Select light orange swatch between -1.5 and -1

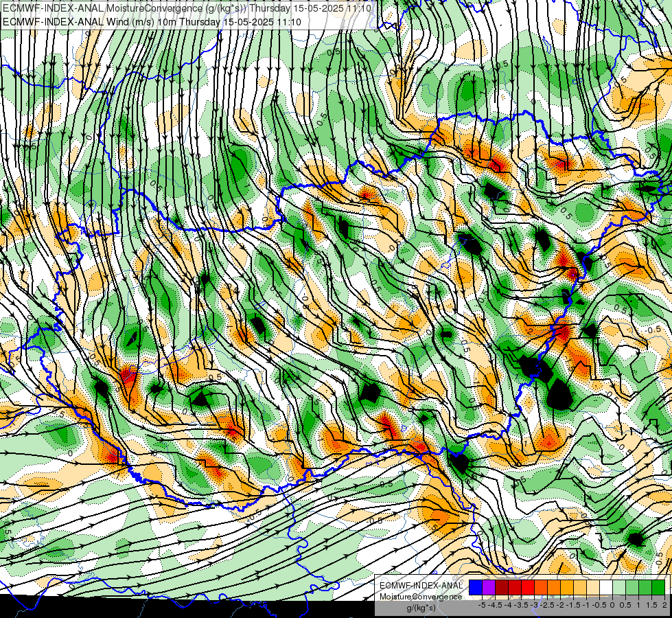pos(580,587)
